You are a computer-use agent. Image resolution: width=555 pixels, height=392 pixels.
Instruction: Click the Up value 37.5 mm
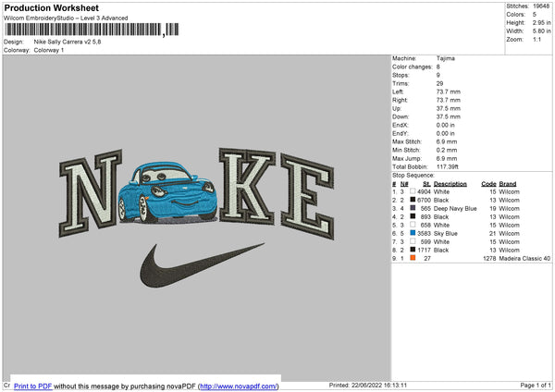point(449,108)
